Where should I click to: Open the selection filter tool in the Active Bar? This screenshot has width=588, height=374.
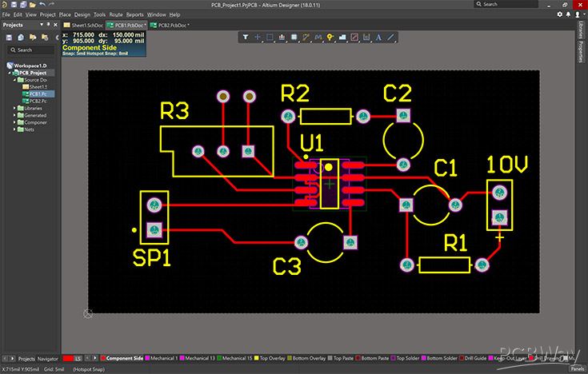tap(246, 37)
